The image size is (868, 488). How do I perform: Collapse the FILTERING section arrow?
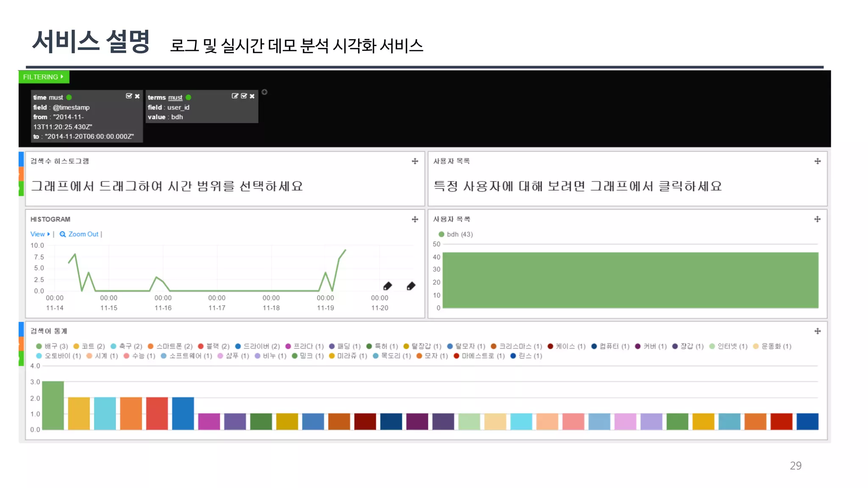pyautogui.click(x=62, y=77)
